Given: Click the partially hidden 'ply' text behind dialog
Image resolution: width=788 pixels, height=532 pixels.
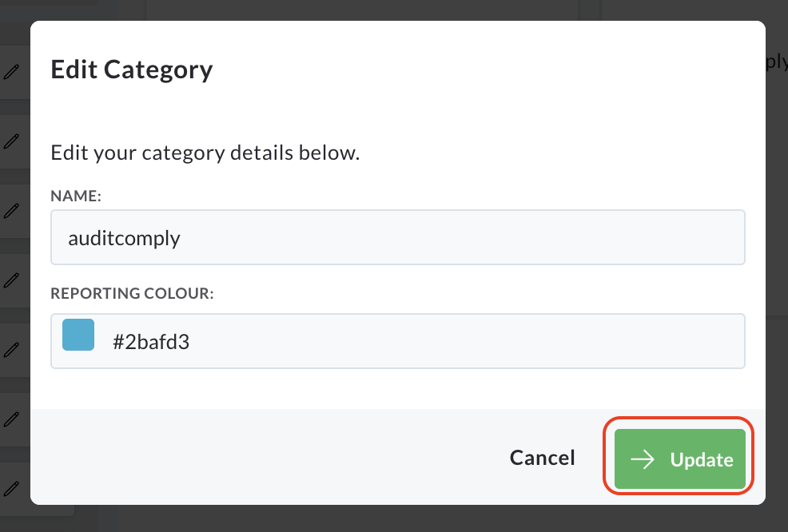Looking at the screenshot, I should (x=777, y=62).
